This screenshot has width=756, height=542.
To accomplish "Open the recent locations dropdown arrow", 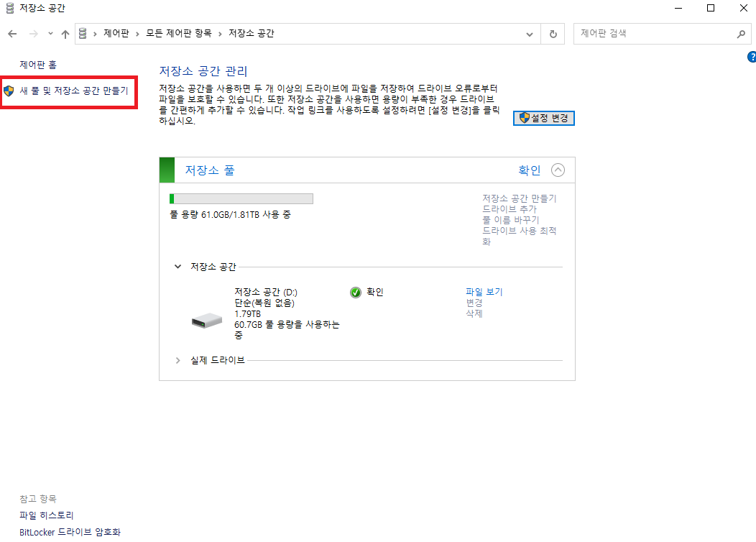I will tap(50, 34).
